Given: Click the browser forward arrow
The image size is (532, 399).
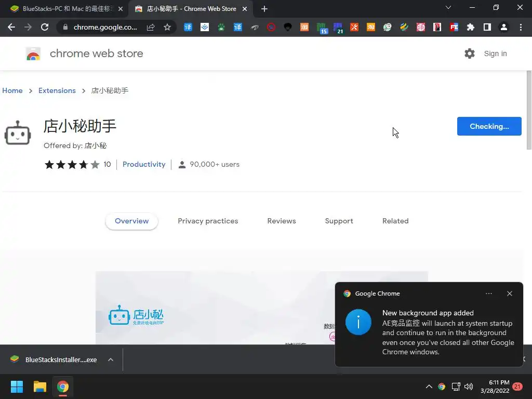Looking at the screenshot, I should [28, 27].
